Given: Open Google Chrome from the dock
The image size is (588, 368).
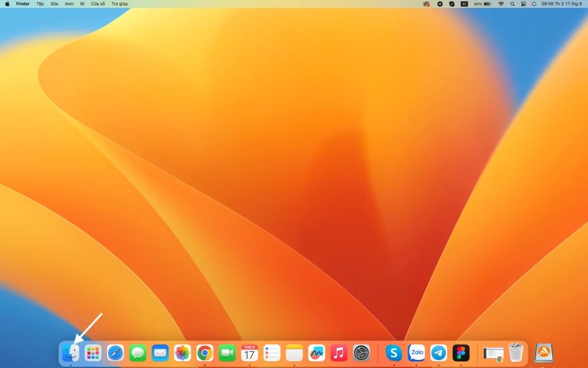Looking at the screenshot, I should [x=204, y=353].
